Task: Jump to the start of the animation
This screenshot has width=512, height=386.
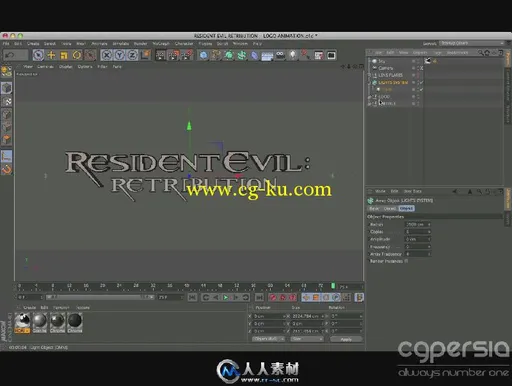Action: coord(192,297)
